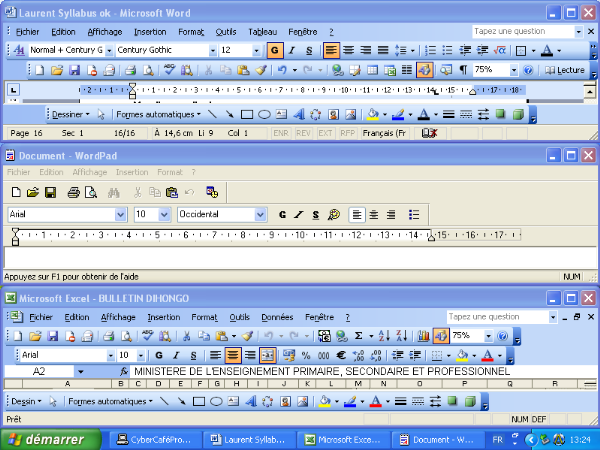Open the Word zoom 75% dropdown
Viewport: 600px width, 450px height.
[514, 70]
